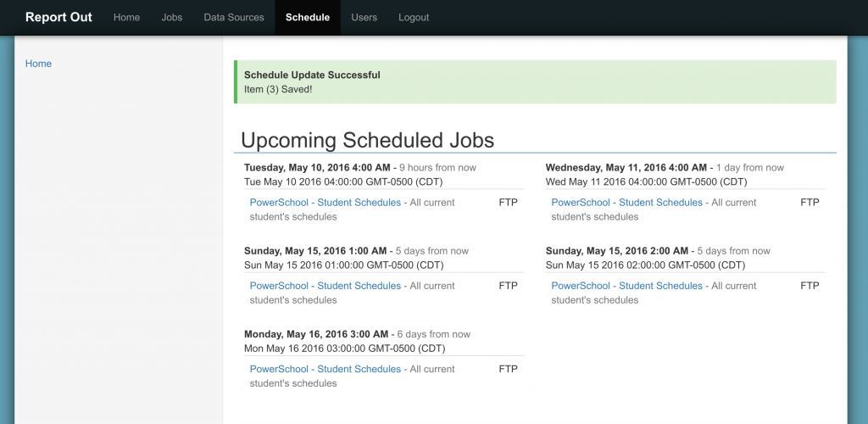Viewport: 868px width, 424px height.
Task: Open PowerSchool link under Sunday 2:00 AM job
Action: click(626, 286)
